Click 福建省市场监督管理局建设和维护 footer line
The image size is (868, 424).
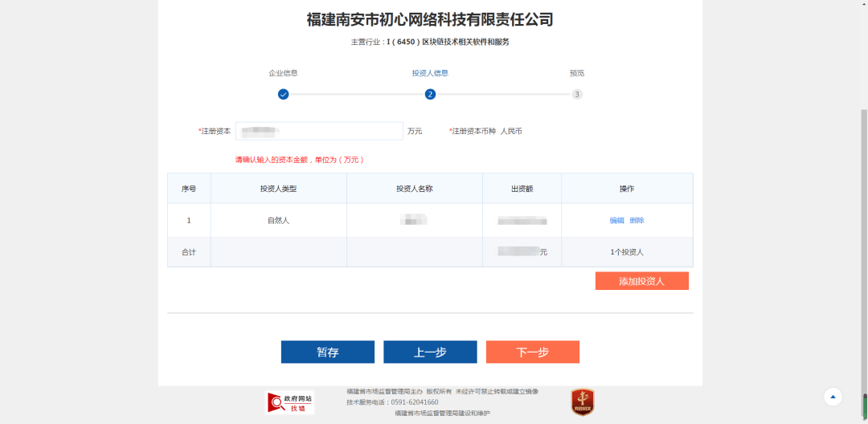tap(442, 414)
